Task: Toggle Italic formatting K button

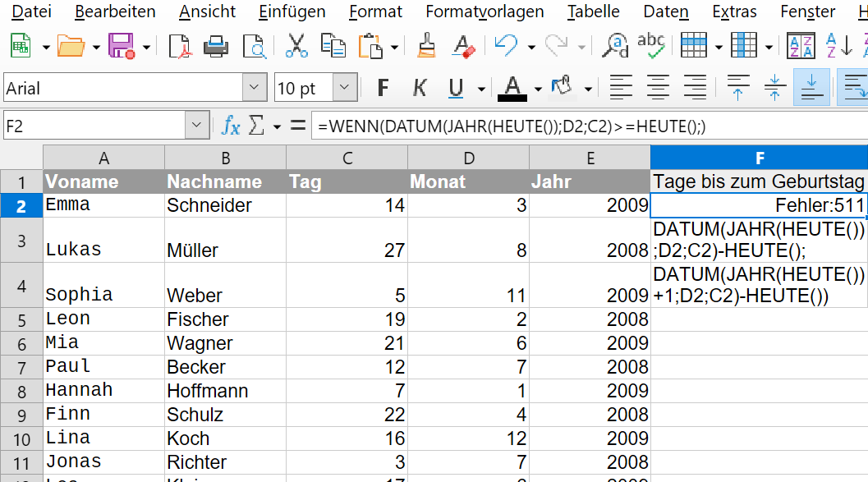Action: (420, 87)
